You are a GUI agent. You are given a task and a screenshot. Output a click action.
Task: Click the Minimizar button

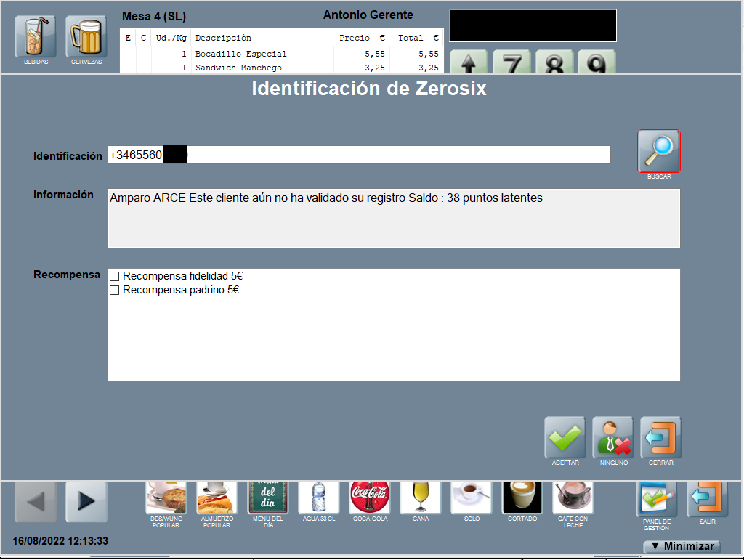[682, 546]
